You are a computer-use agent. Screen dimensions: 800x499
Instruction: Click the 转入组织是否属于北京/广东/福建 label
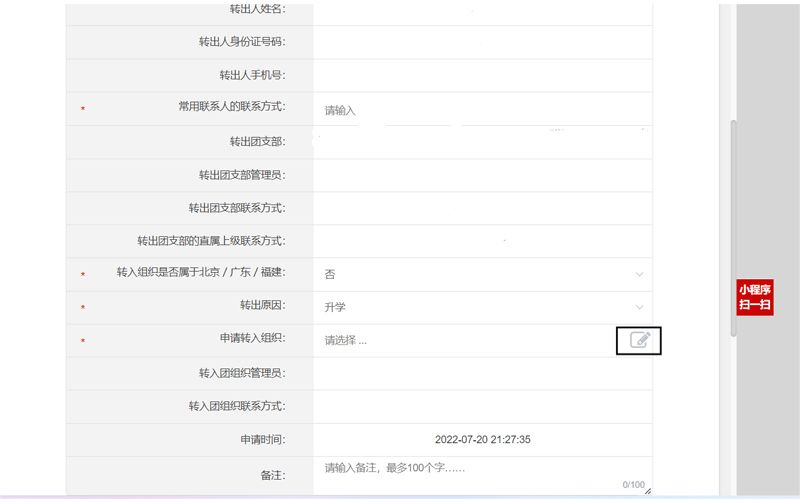click(x=201, y=272)
